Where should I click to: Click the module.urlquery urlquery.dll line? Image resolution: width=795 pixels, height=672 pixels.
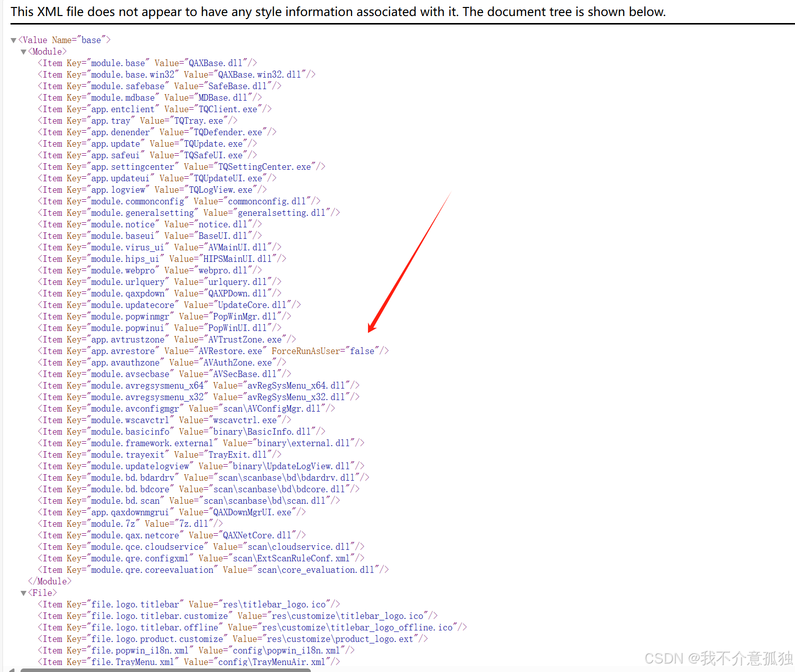(x=160, y=282)
